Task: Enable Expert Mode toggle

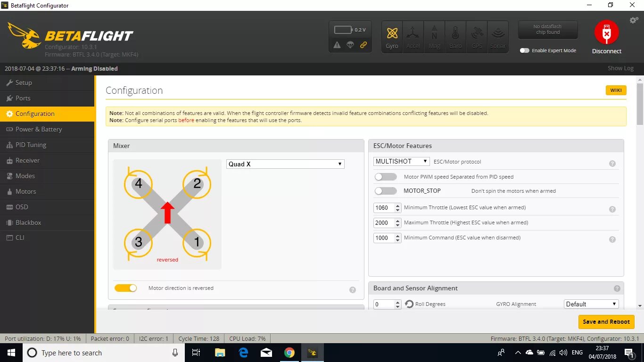Action: [x=524, y=50]
